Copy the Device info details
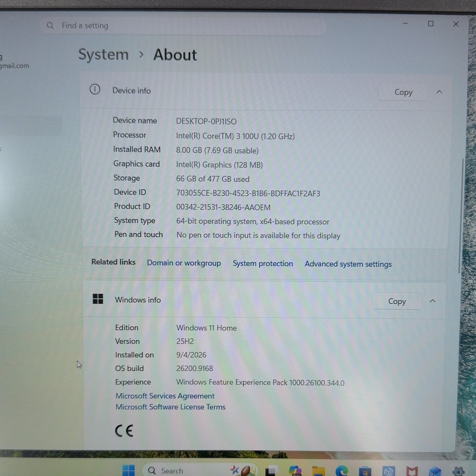Viewport: 476px width, 476px height. click(403, 92)
